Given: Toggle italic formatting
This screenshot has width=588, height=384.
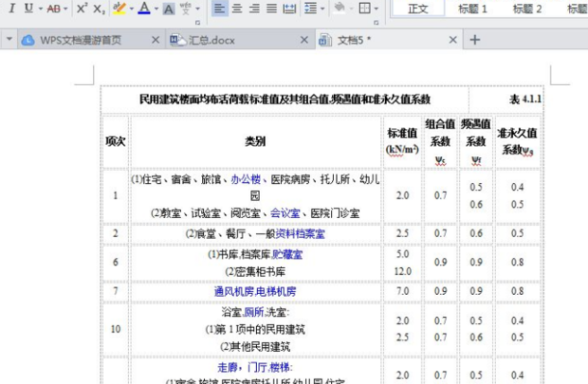Looking at the screenshot, I should click(11, 9).
